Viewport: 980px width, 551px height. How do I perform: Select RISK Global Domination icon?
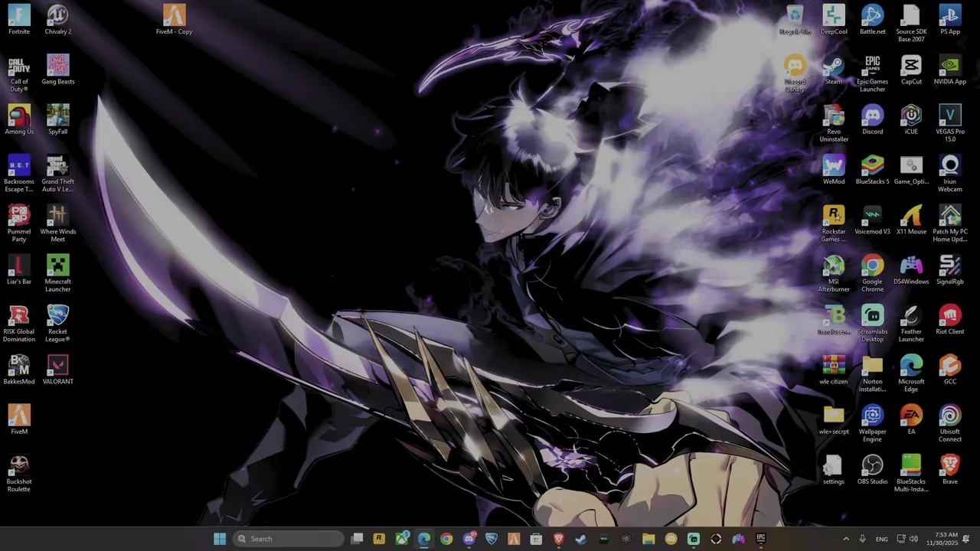(19, 323)
